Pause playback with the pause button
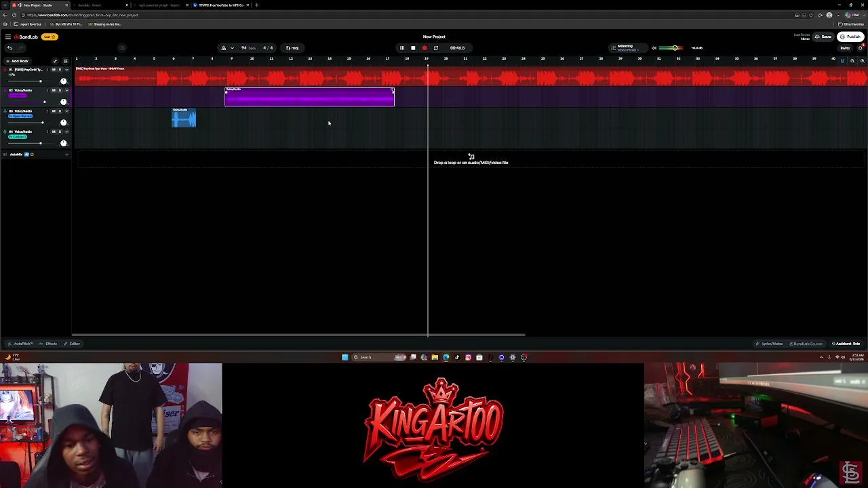This screenshot has width=868, height=488. pos(401,48)
